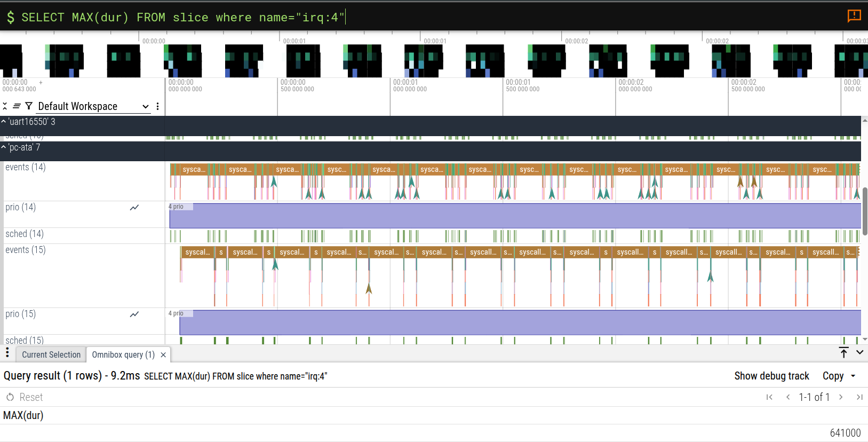The width and height of the screenshot is (868, 442).
Task: Click the prio (15) track label
Action: 21,314
